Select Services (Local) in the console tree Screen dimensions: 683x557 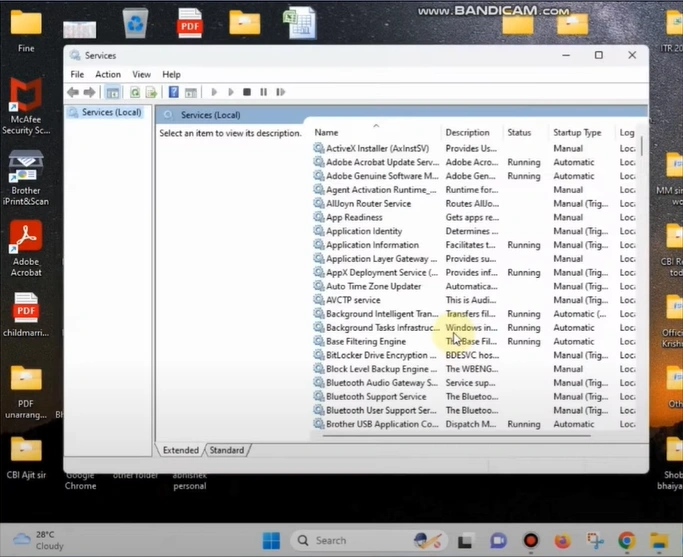click(111, 113)
